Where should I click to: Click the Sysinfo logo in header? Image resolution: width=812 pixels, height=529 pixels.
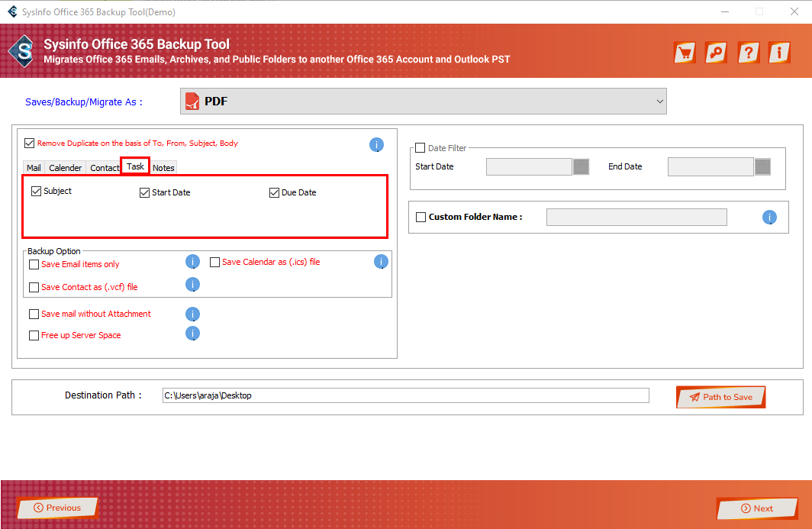click(22, 51)
